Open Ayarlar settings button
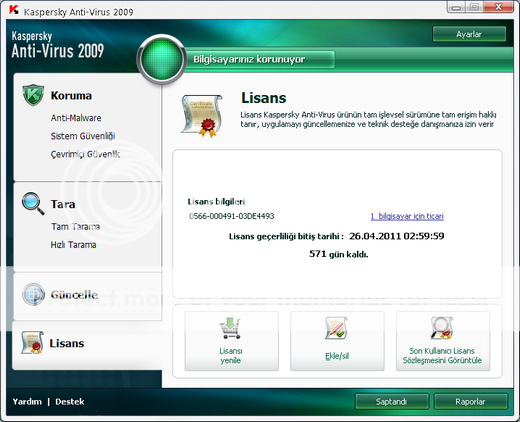 (469, 34)
